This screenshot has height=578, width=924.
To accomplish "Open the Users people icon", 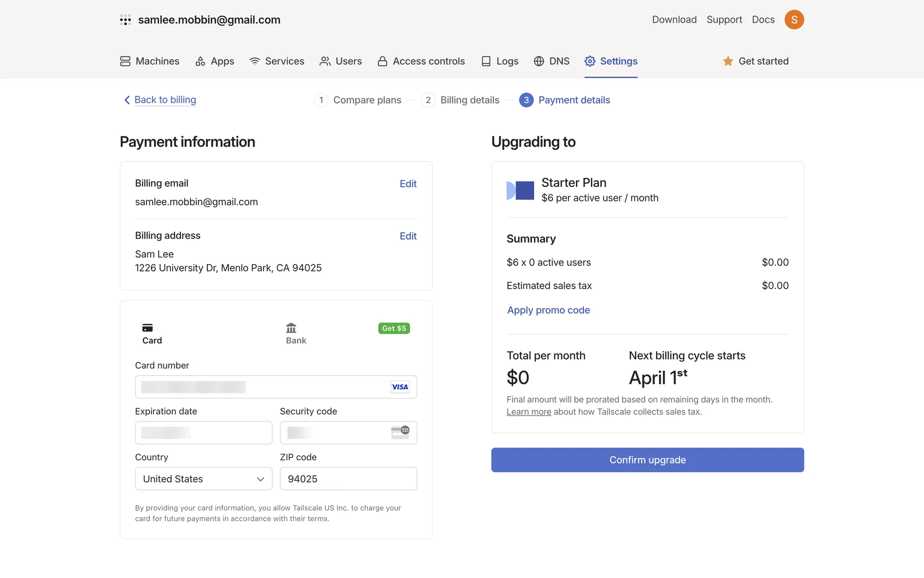I will tap(325, 61).
